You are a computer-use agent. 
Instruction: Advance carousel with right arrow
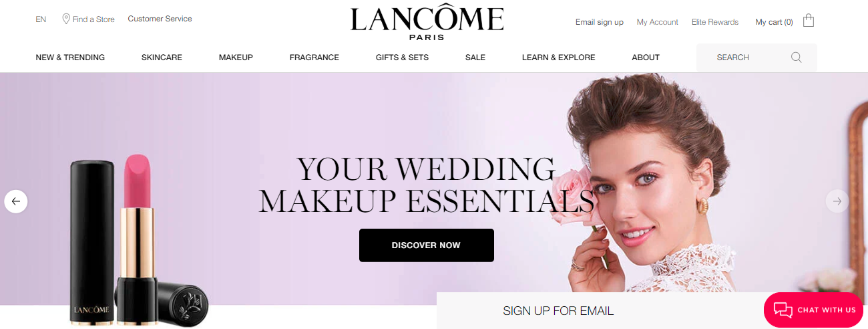click(x=837, y=201)
